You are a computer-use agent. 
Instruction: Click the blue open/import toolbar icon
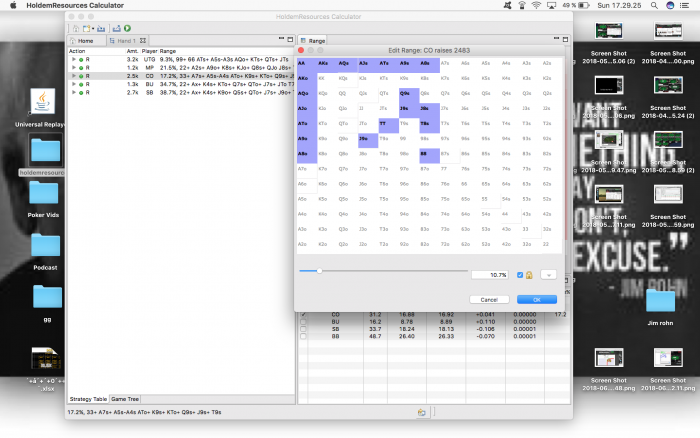[x=101, y=29]
